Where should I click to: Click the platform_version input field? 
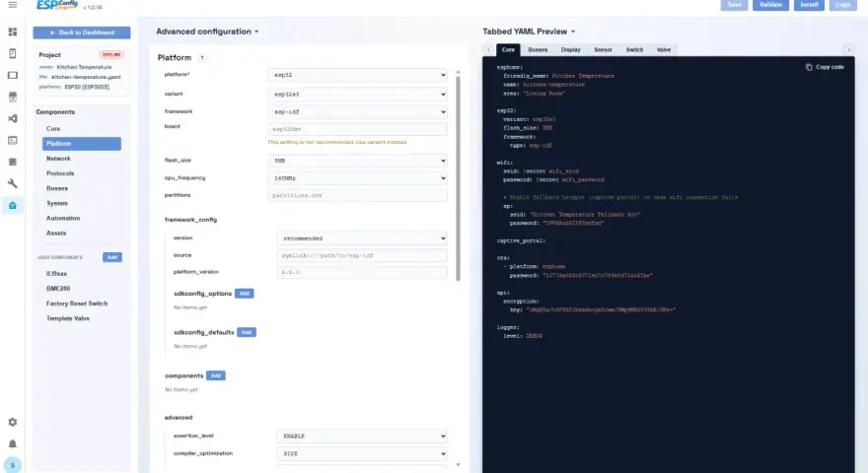click(362, 272)
